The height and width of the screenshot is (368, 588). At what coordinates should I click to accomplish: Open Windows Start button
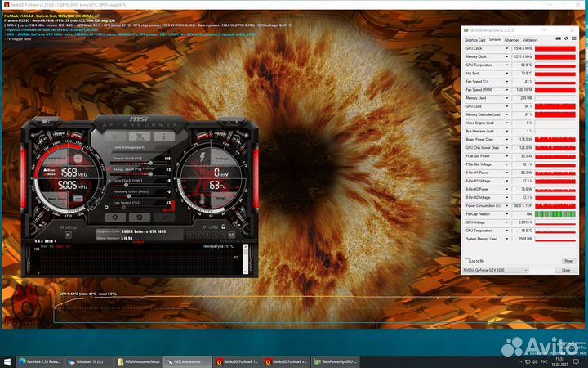pyautogui.click(x=8, y=362)
